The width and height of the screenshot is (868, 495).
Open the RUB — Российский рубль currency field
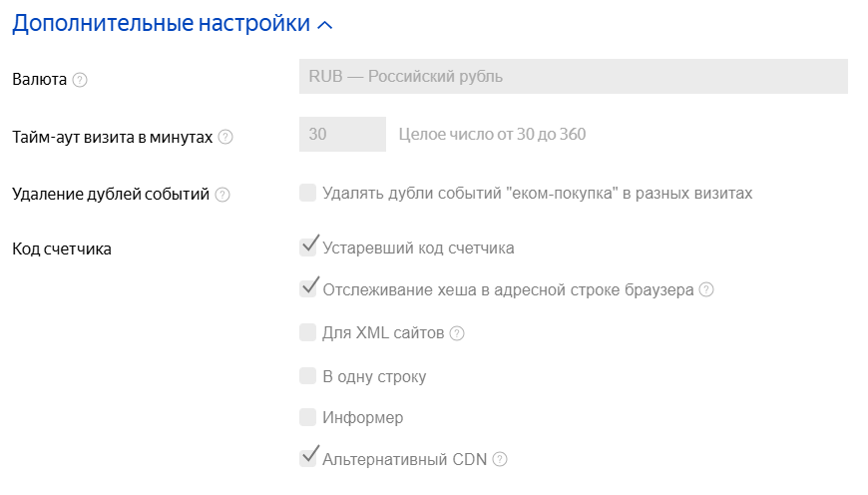tap(573, 76)
